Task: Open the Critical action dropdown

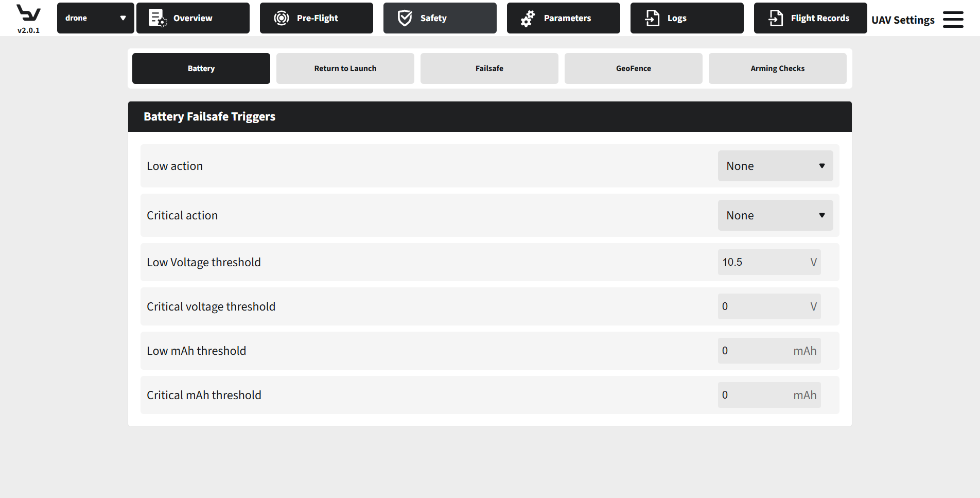Action: (x=775, y=215)
